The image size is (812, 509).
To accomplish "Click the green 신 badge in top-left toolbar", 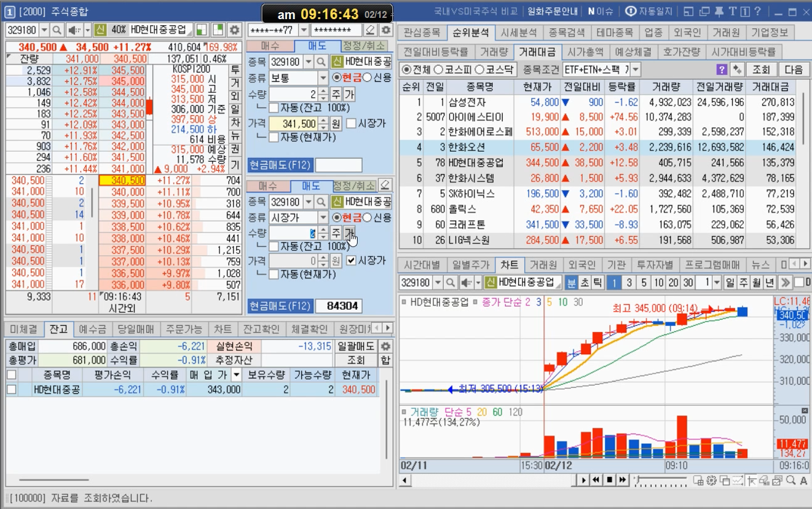I will [x=101, y=30].
